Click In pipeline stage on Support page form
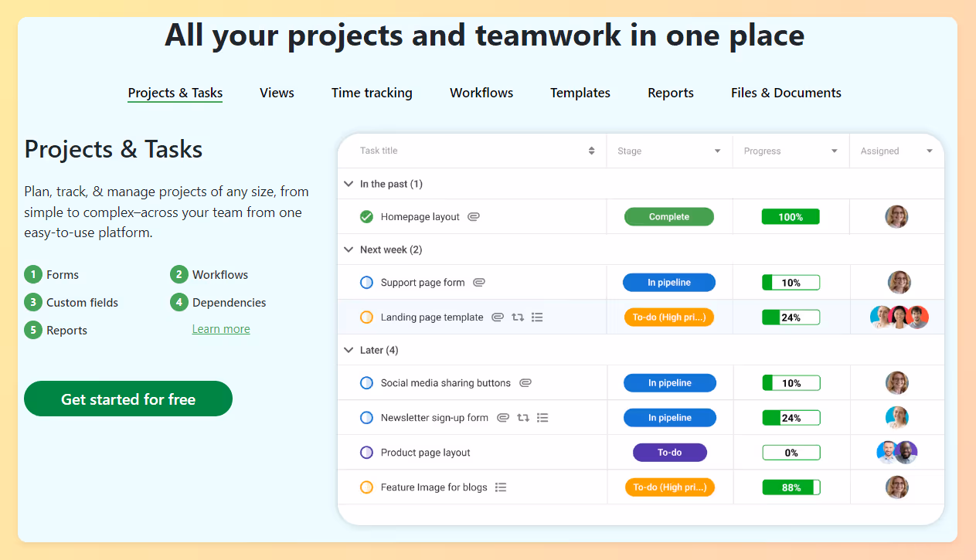This screenshot has height=560, width=976. pos(669,283)
